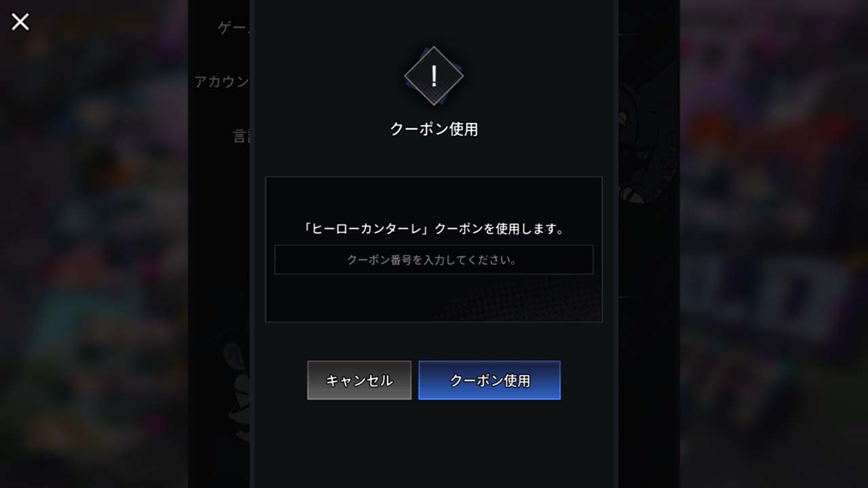The width and height of the screenshot is (868, 488).
Task: Click the dialog area above the exclamation icon
Action: pyautogui.click(x=434, y=22)
